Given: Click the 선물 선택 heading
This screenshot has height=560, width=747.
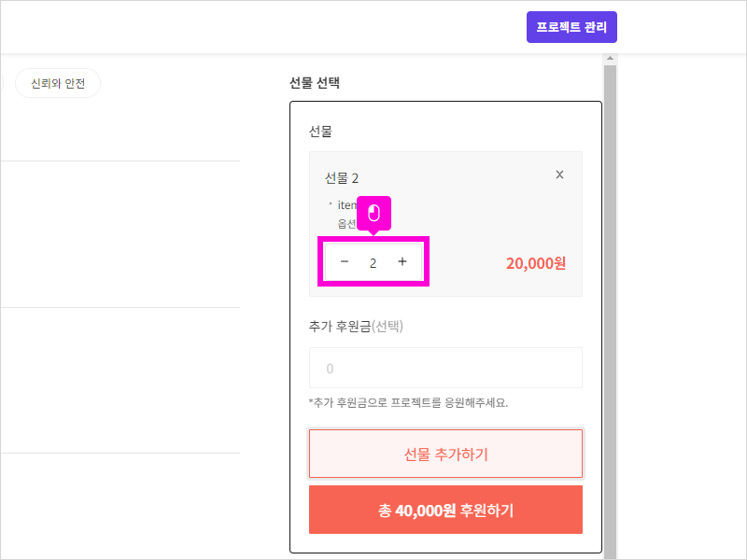Looking at the screenshot, I should [315, 83].
